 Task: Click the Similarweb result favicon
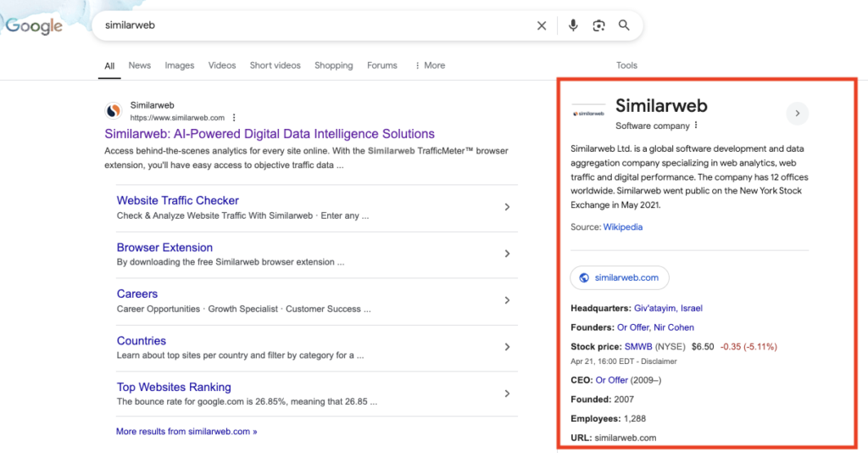pyautogui.click(x=114, y=111)
